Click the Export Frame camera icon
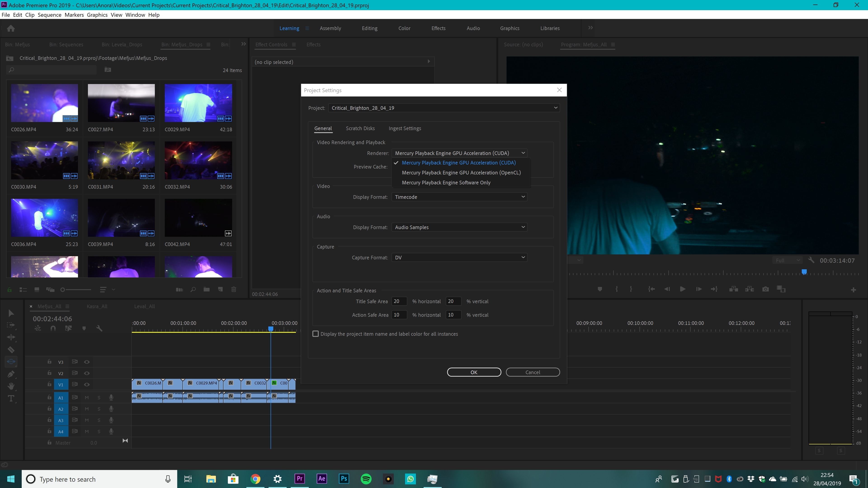The height and width of the screenshot is (488, 868). pos(765,289)
